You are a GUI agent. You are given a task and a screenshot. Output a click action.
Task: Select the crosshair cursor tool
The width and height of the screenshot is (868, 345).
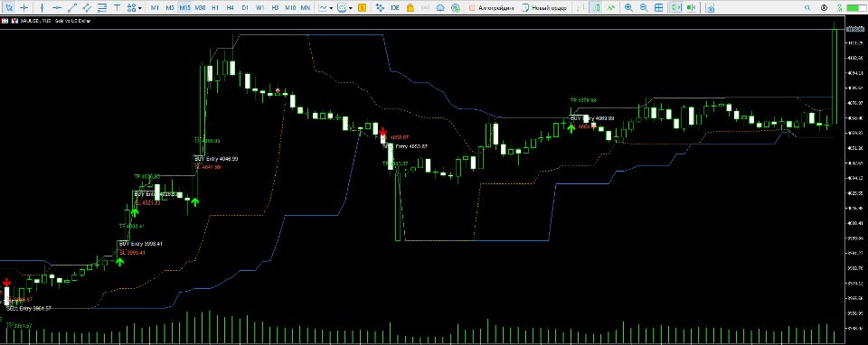coord(24,8)
